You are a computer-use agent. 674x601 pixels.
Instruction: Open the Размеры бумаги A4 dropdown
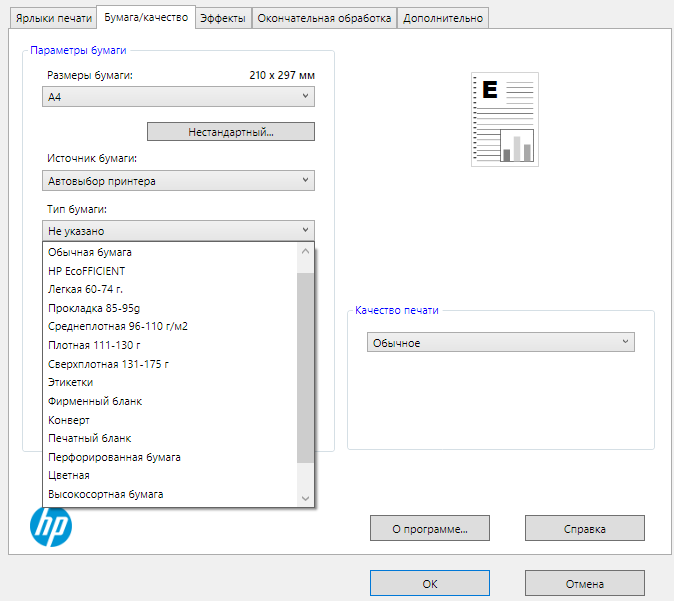click(180, 97)
